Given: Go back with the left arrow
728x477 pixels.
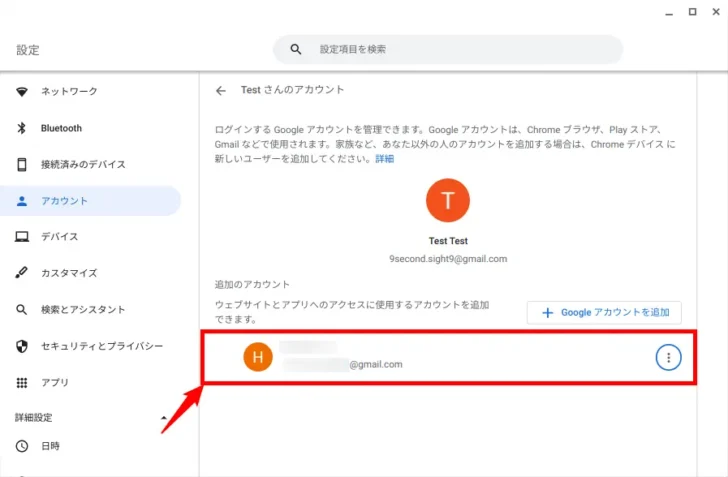Looking at the screenshot, I should click(x=221, y=91).
